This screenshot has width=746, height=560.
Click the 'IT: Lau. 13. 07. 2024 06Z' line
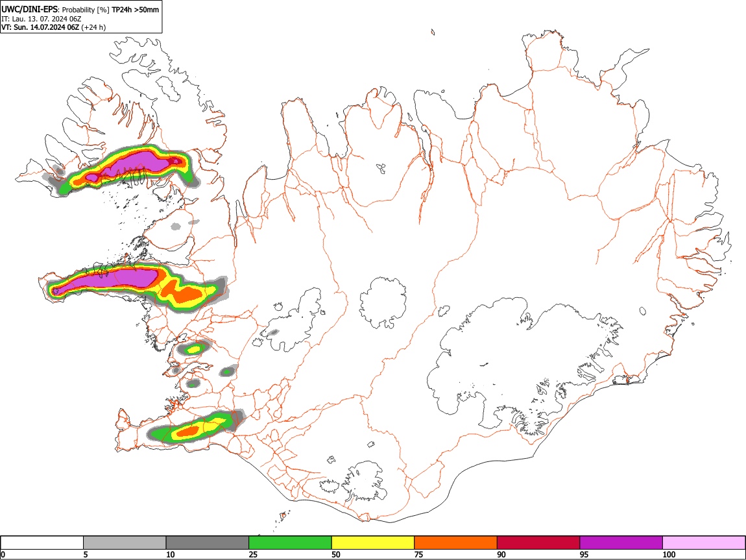[41, 19]
